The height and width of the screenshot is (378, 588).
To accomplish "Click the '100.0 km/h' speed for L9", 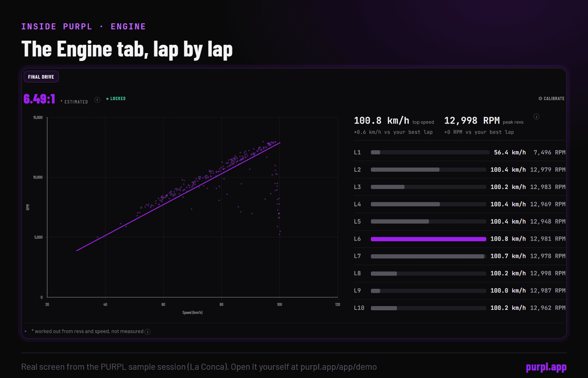I will (508, 291).
